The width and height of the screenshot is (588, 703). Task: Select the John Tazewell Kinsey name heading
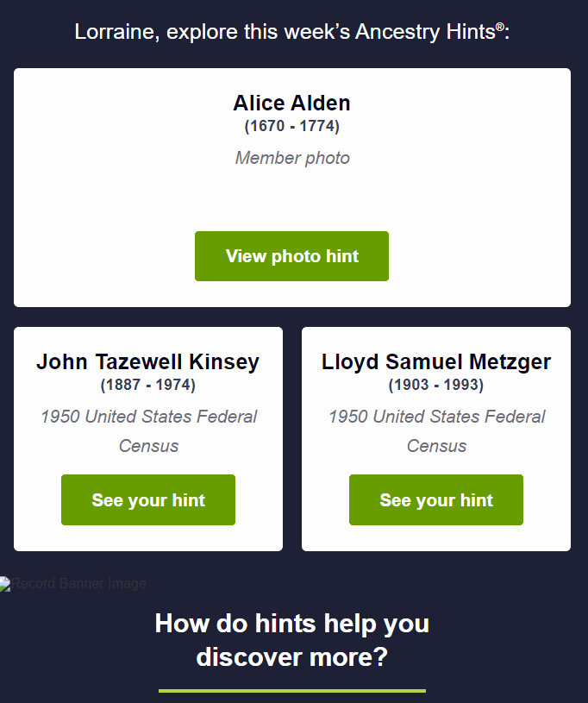click(147, 362)
